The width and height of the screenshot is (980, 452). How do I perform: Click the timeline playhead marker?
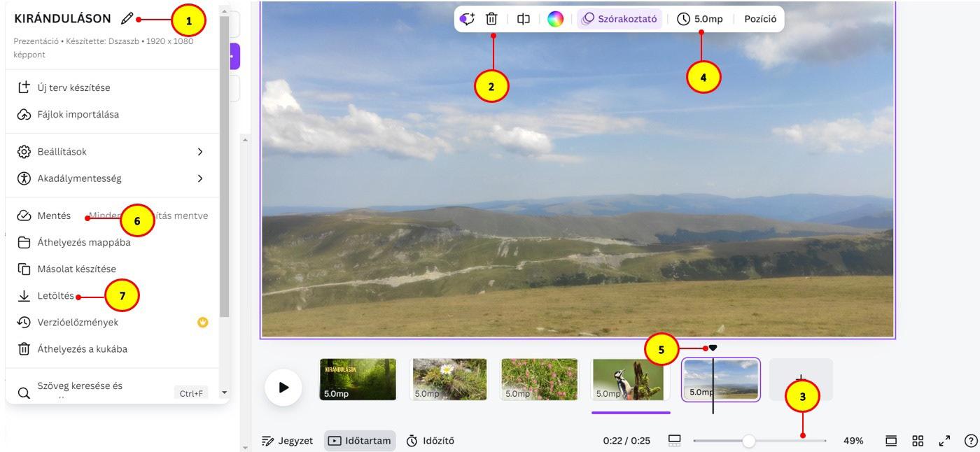pos(713,348)
